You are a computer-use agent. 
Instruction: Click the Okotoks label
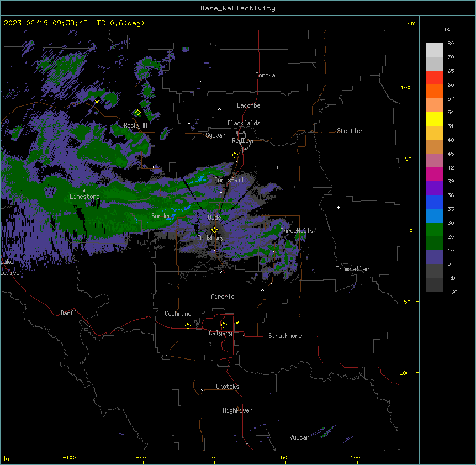coord(228,387)
